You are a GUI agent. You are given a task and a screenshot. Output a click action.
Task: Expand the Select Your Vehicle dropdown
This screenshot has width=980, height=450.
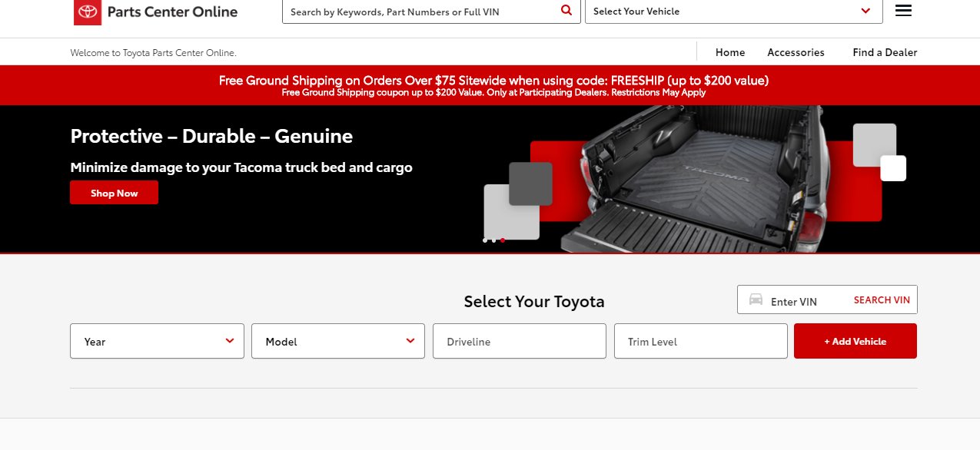(x=734, y=12)
